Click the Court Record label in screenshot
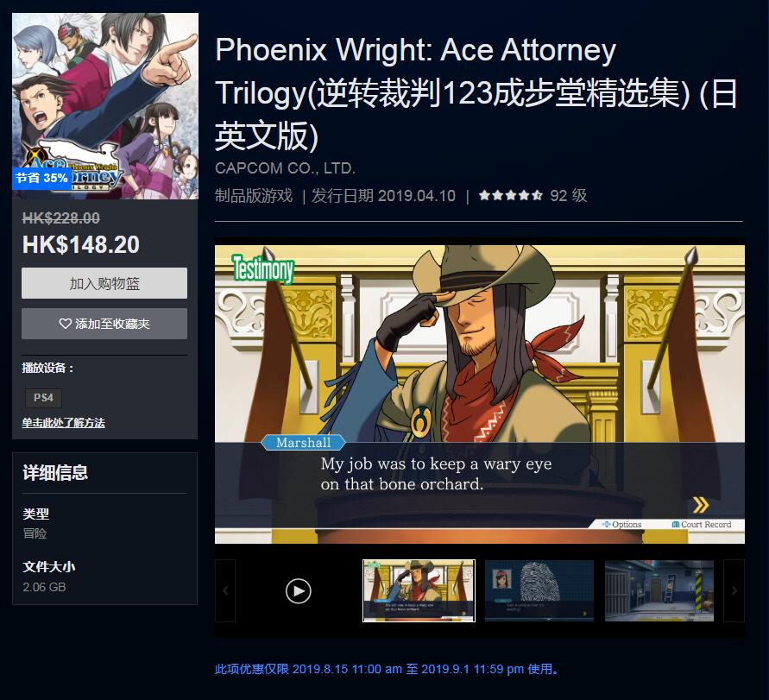Screen dimensions: 769x700 pos(702,525)
